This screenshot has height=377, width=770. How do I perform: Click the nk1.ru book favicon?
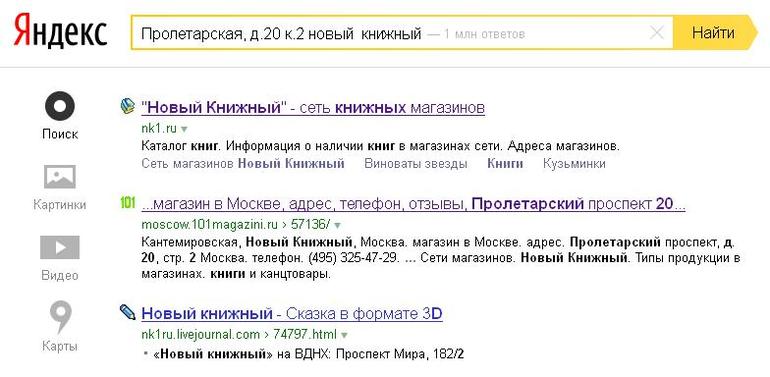coord(128,107)
